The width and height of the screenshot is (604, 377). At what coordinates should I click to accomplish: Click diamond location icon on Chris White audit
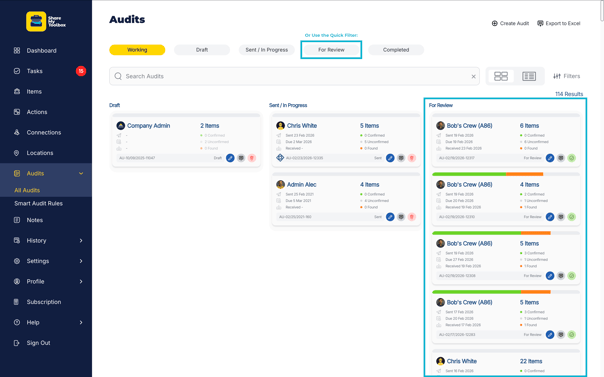(280, 158)
